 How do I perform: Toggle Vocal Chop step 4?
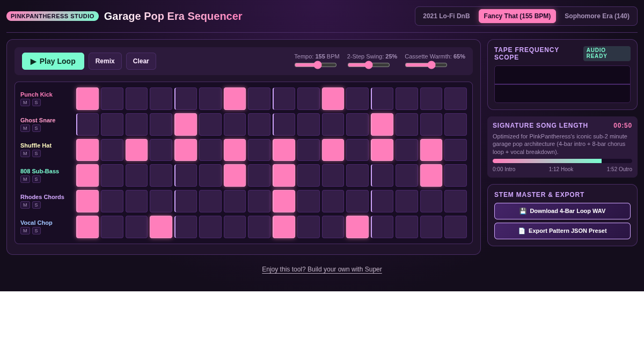click(x=161, y=227)
